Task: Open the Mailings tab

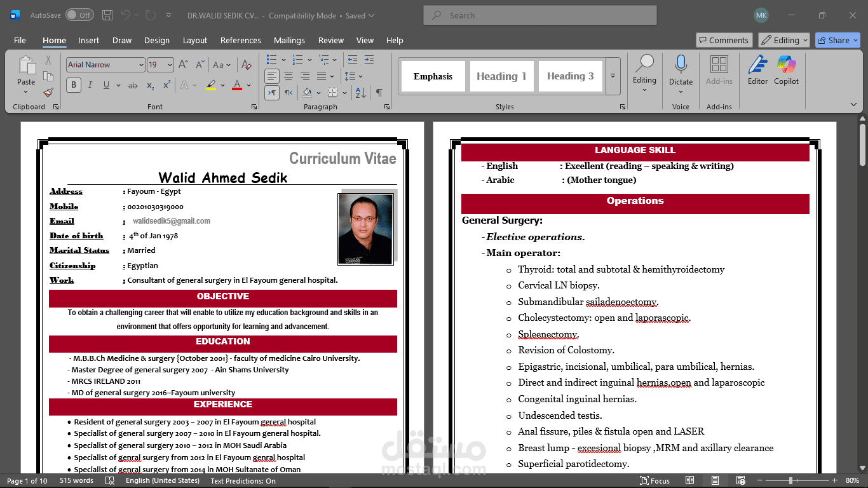Action: click(x=289, y=40)
